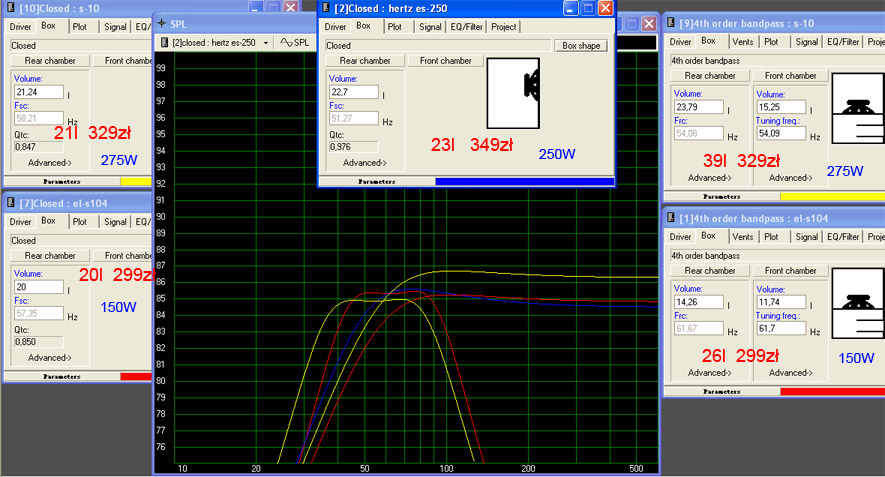Click Front chamber button in hertz es-250 window
The height and width of the screenshot is (477, 885).
445,61
